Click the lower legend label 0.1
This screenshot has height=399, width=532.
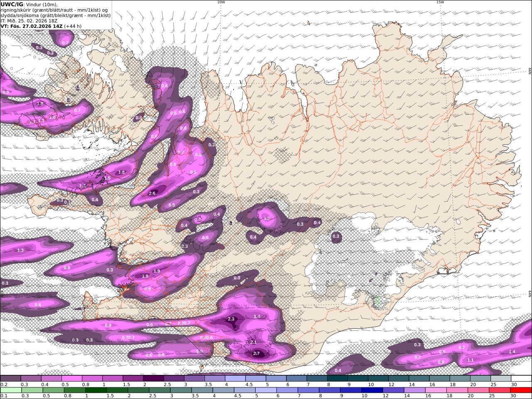[x=3, y=396]
